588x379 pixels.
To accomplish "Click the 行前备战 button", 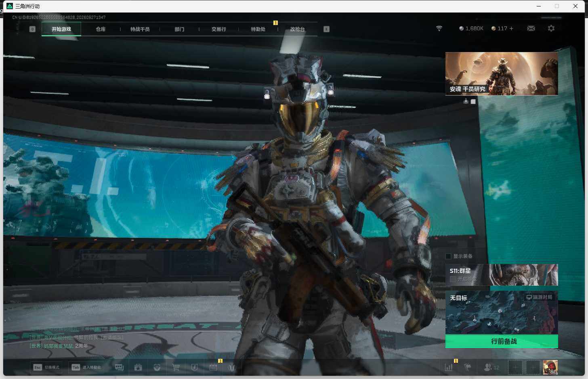I will (502, 341).
